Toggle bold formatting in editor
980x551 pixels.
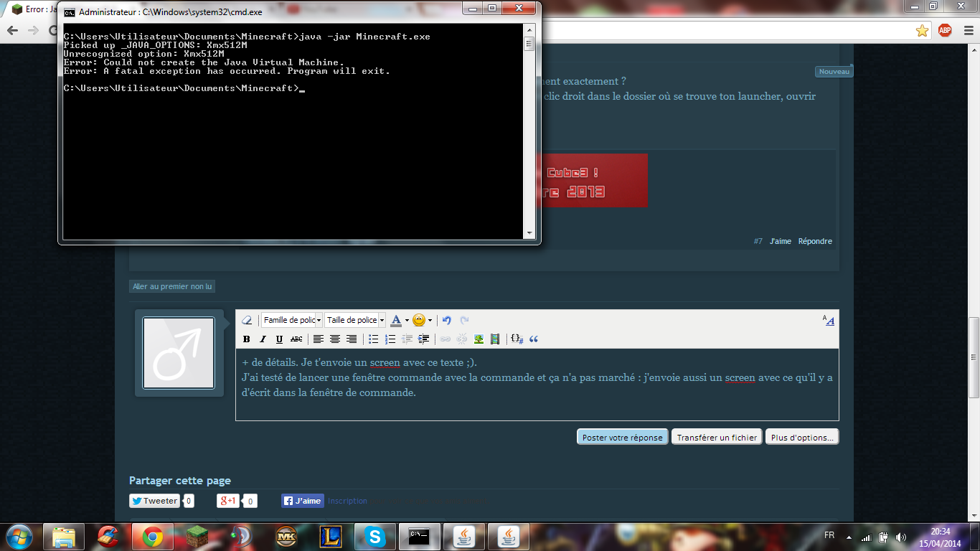pos(247,339)
